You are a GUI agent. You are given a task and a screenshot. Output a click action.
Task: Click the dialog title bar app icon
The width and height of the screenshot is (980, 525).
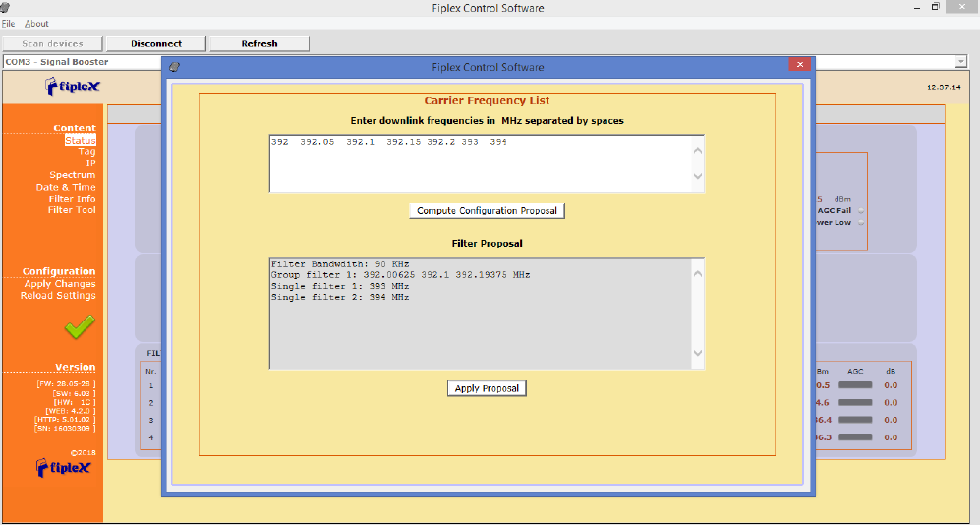pos(174,67)
